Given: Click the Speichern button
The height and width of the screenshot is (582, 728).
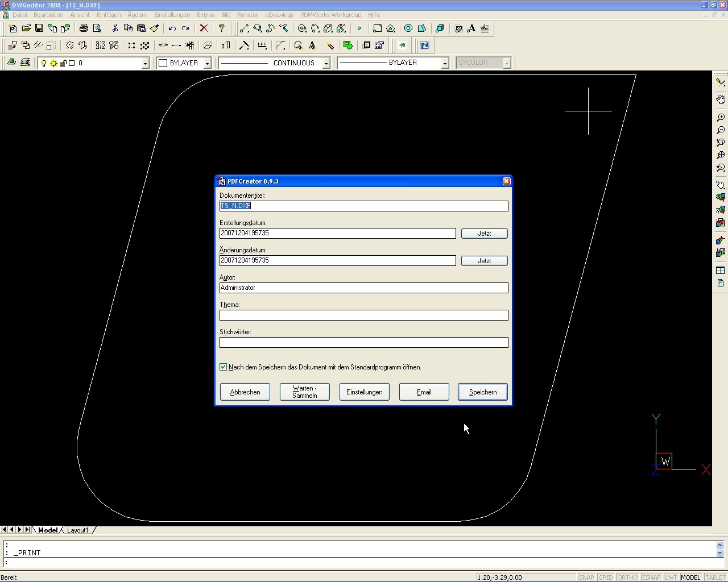Looking at the screenshot, I should coord(483,392).
